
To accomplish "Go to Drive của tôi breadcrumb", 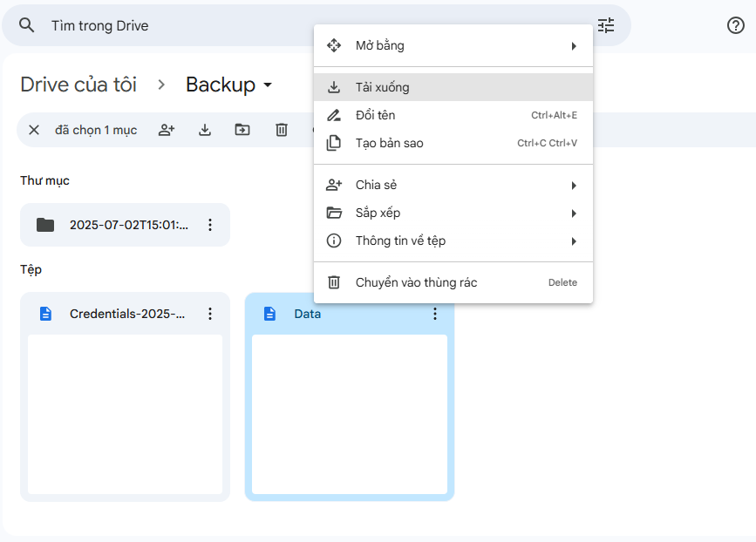I will tap(78, 85).
